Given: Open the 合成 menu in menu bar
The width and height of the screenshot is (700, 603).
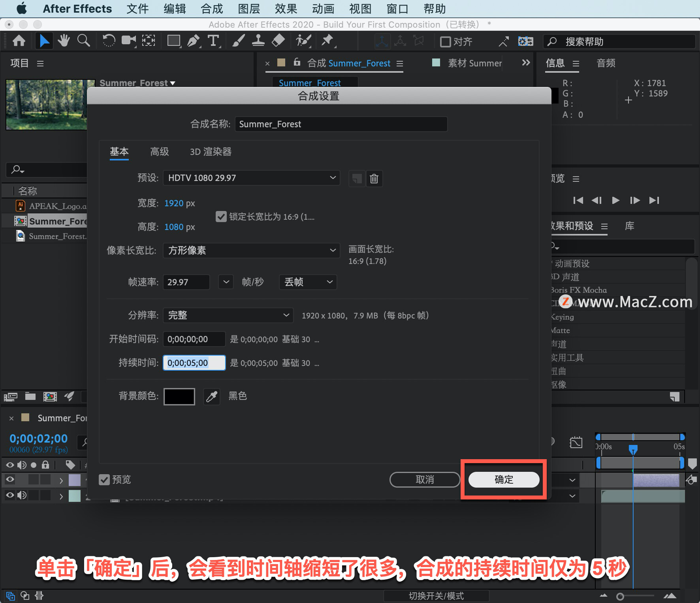Looking at the screenshot, I should click(x=212, y=9).
